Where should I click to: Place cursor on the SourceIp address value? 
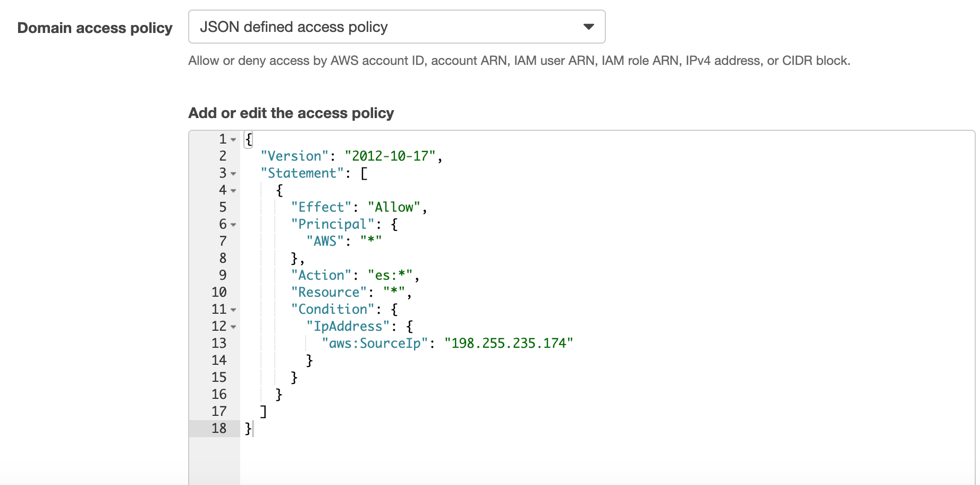(x=509, y=343)
